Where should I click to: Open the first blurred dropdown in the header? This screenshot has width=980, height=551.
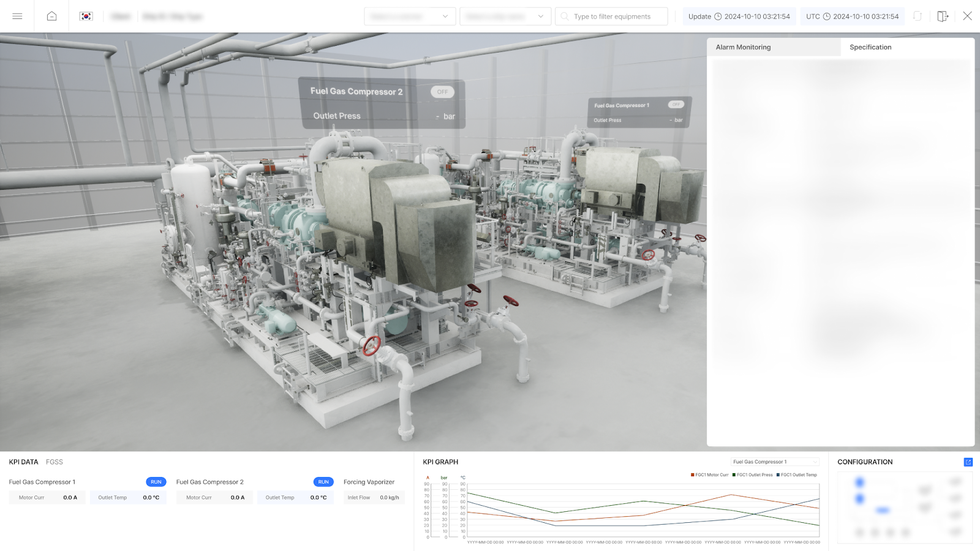410,17
